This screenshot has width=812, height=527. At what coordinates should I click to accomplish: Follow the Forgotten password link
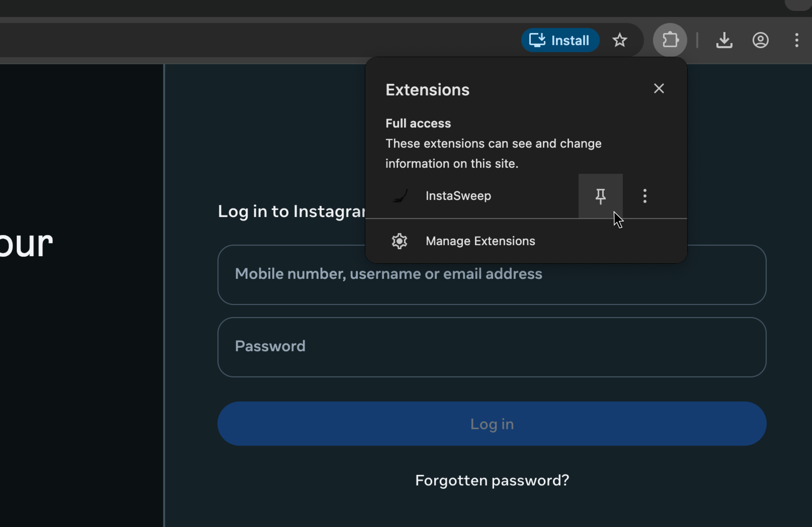[x=492, y=481]
